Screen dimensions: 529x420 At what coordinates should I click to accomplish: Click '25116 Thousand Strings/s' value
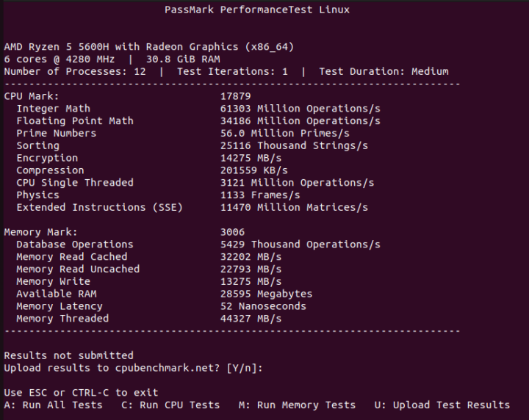(x=294, y=145)
